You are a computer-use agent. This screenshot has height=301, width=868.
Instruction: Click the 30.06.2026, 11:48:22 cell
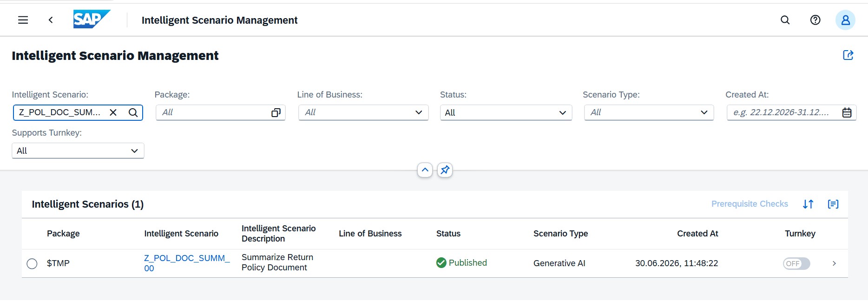[677, 263]
